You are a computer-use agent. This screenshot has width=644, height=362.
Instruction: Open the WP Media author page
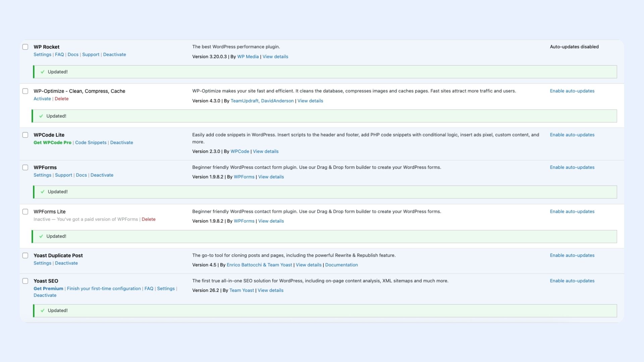pyautogui.click(x=248, y=56)
